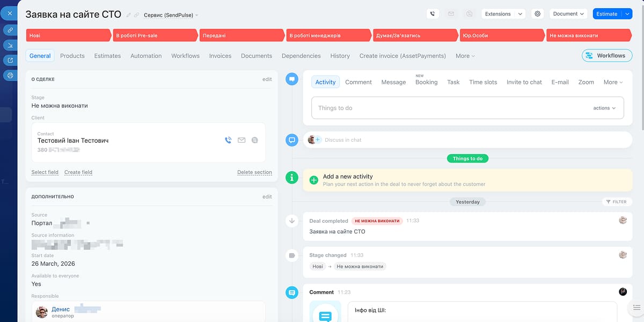644x322 pixels.
Task: Click the collapse arrow icon in left sidebar
Action: point(10,45)
